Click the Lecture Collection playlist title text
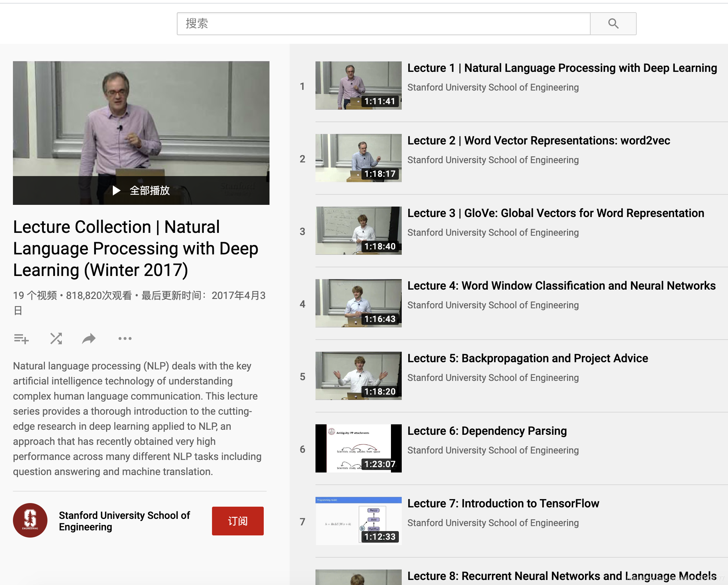Image resolution: width=728 pixels, height=585 pixels. tap(136, 248)
